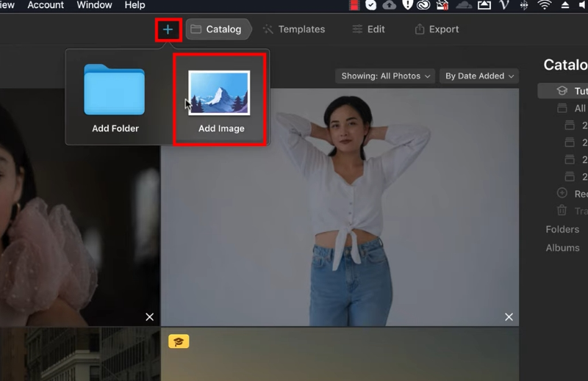
Task: Click the red film strip menu bar icon
Action: coord(354,5)
